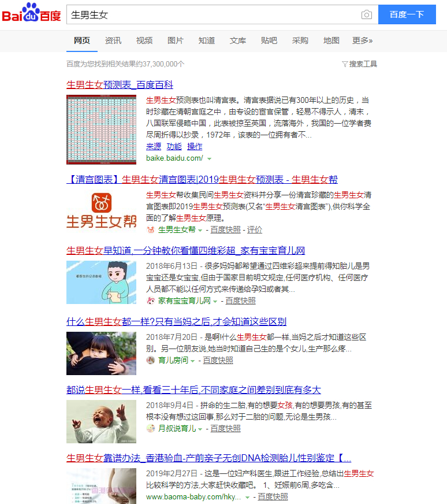Switch to the 地图 tab

[331, 41]
